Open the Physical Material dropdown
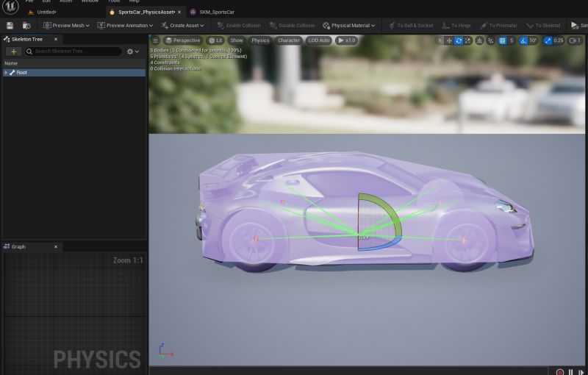This screenshot has width=588, height=375. tap(348, 26)
